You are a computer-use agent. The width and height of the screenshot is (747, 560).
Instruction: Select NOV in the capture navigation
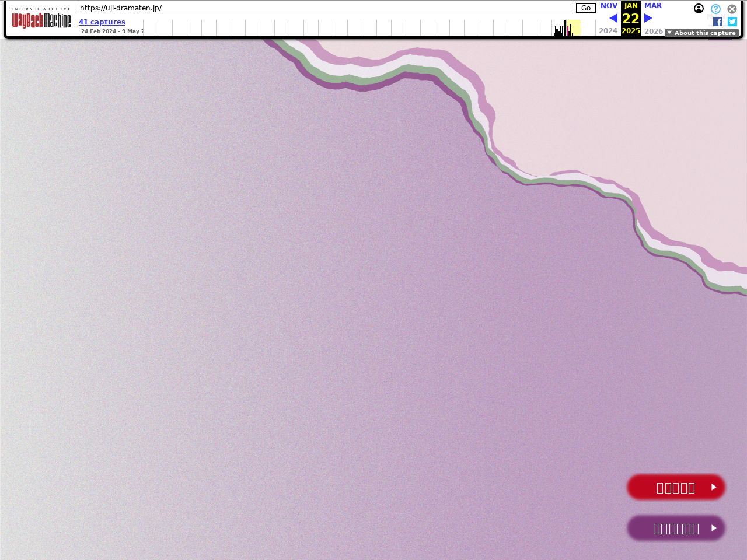tap(609, 6)
